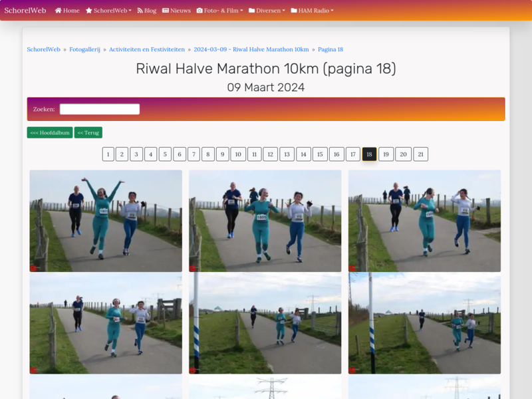Expand the Foto- & Film dropdown

pyautogui.click(x=220, y=11)
